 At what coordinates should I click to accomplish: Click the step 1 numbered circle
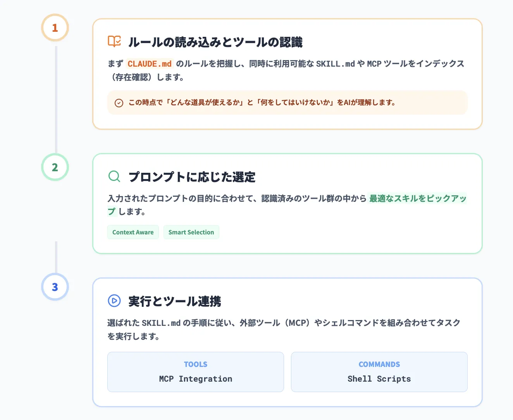pos(55,28)
